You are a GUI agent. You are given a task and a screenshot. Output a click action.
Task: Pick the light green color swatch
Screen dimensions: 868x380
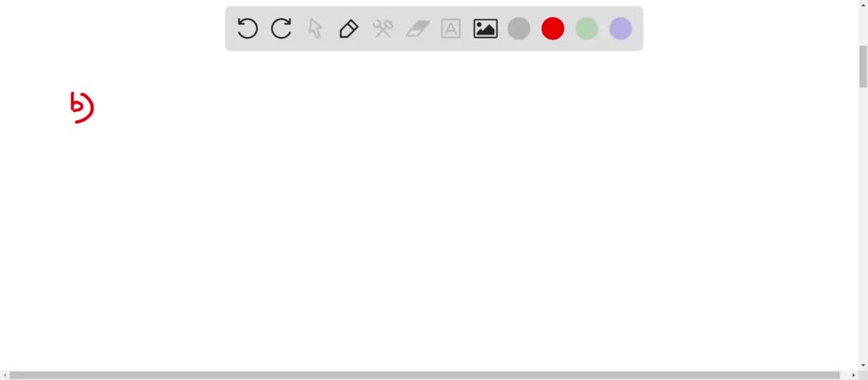click(587, 29)
